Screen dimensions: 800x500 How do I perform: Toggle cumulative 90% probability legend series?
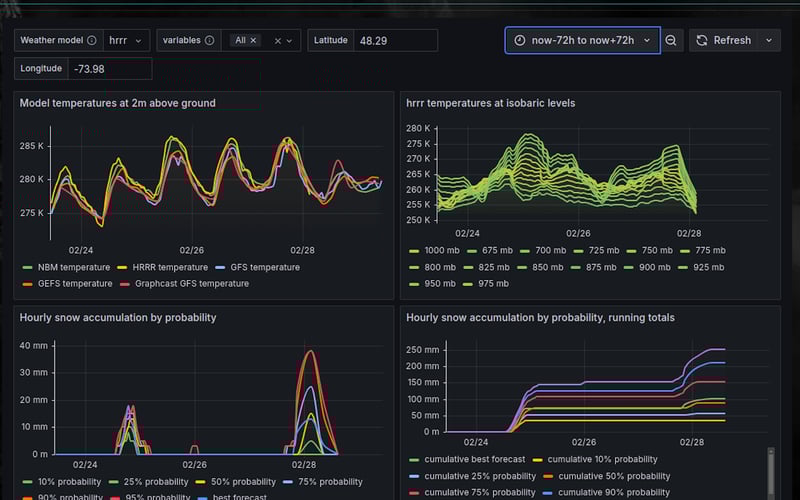tap(614, 493)
